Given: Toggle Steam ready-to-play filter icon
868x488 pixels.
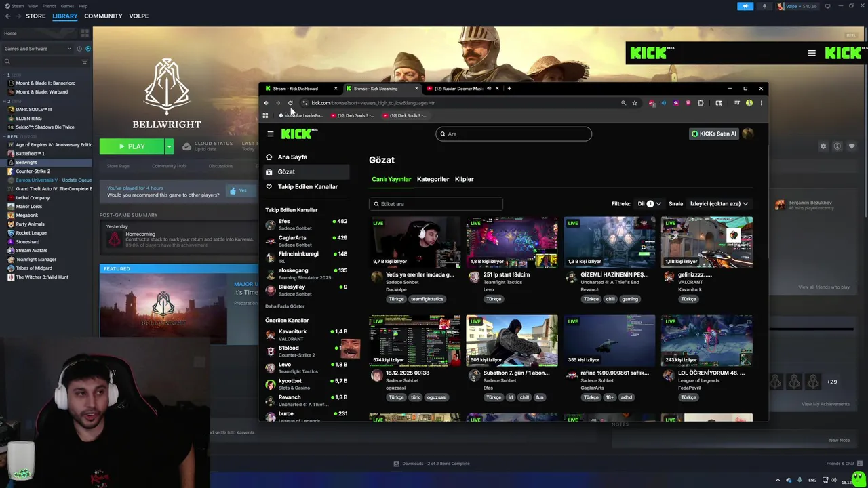Looking at the screenshot, I should (x=88, y=49).
